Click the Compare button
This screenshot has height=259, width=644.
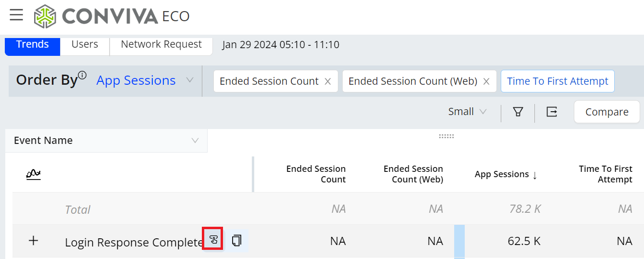[x=607, y=112]
